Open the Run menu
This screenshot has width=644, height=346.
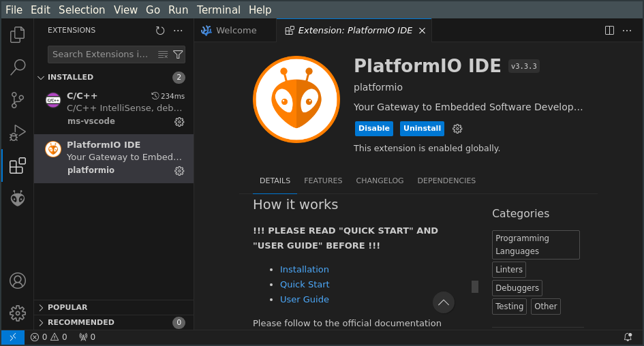point(178,10)
